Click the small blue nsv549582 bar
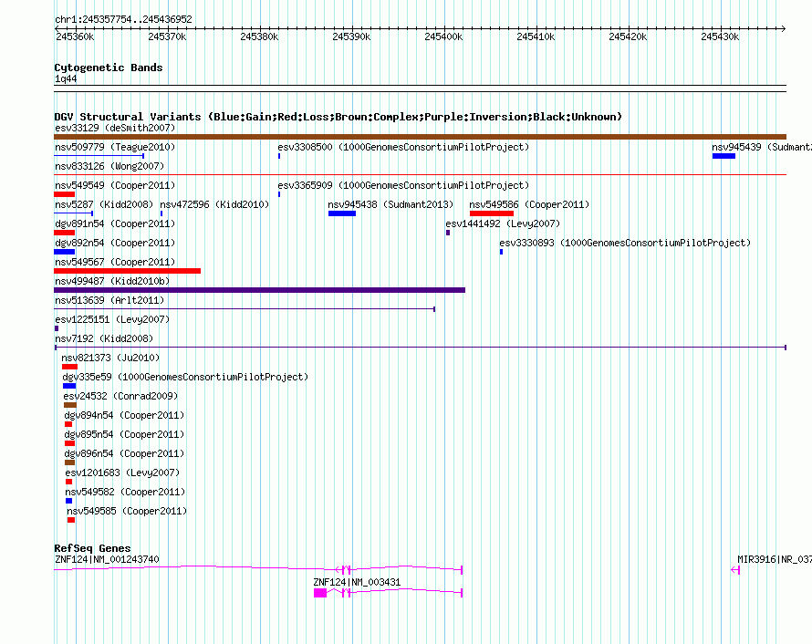Viewport: 812px width, 644px height. 68,501
